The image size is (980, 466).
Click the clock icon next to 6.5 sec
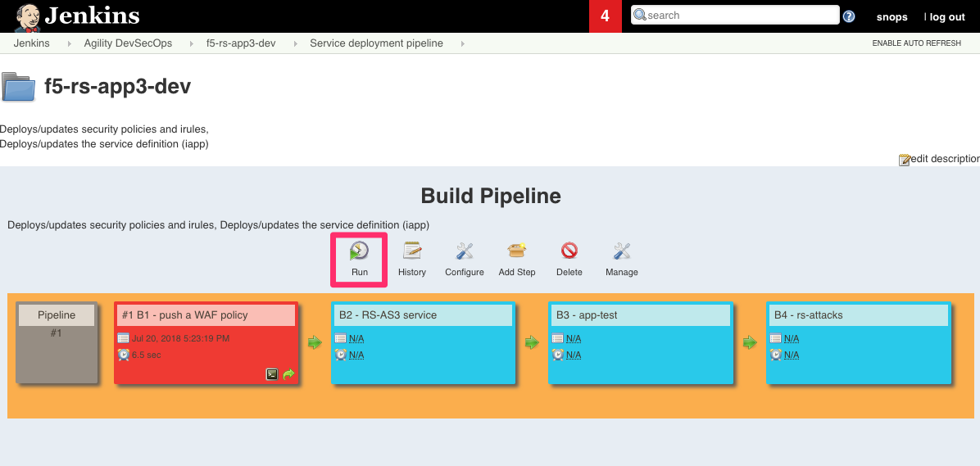click(x=123, y=355)
